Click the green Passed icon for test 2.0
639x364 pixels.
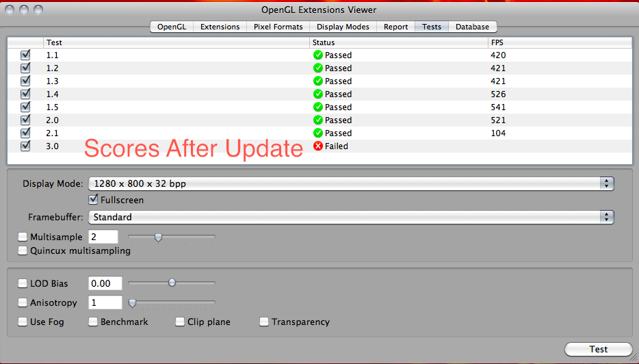point(318,120)
